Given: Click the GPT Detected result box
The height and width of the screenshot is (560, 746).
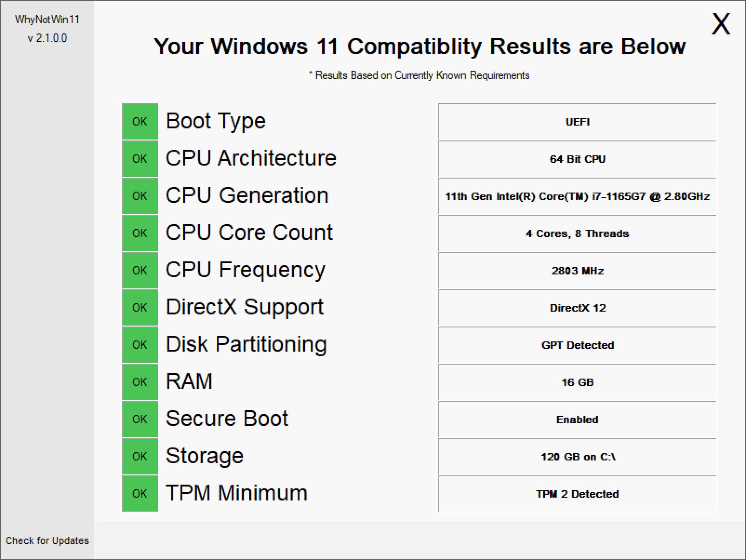Looking at the screenshot, I should 577,345.
